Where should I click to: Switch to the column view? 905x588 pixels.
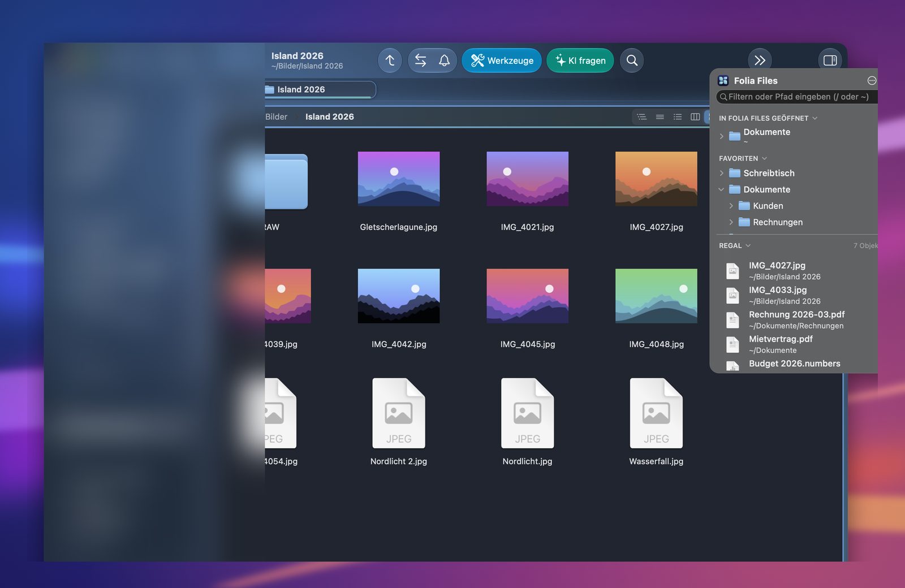[695, 117]
